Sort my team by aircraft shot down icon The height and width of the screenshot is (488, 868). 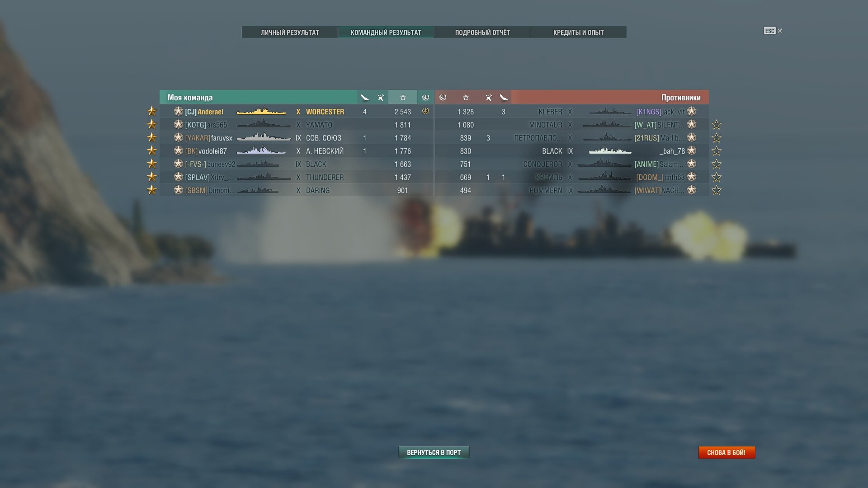(x=381, y=98)
